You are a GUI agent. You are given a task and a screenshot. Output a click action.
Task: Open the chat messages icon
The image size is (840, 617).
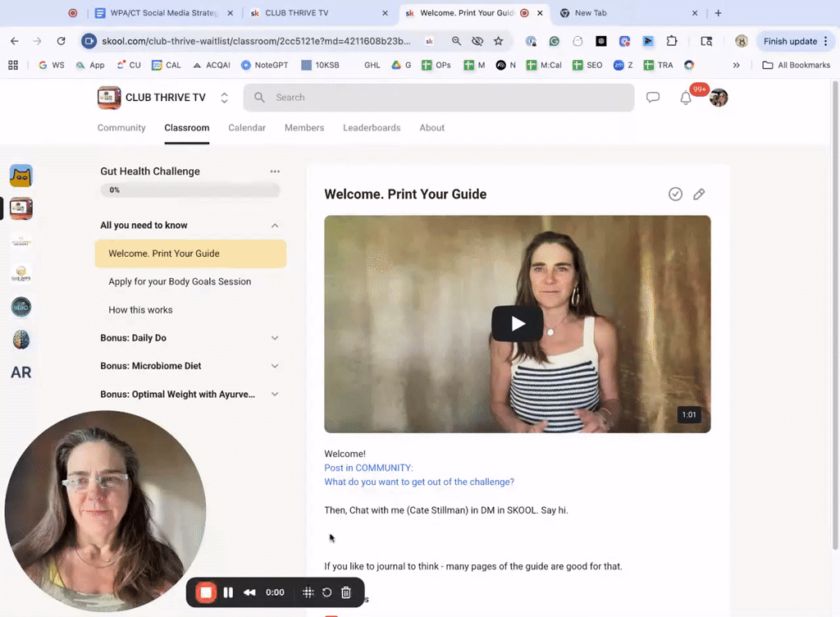pos(652,98)
